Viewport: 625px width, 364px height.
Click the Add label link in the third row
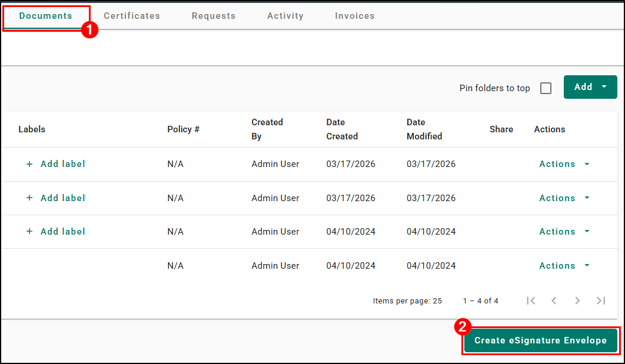pos(62,232)
